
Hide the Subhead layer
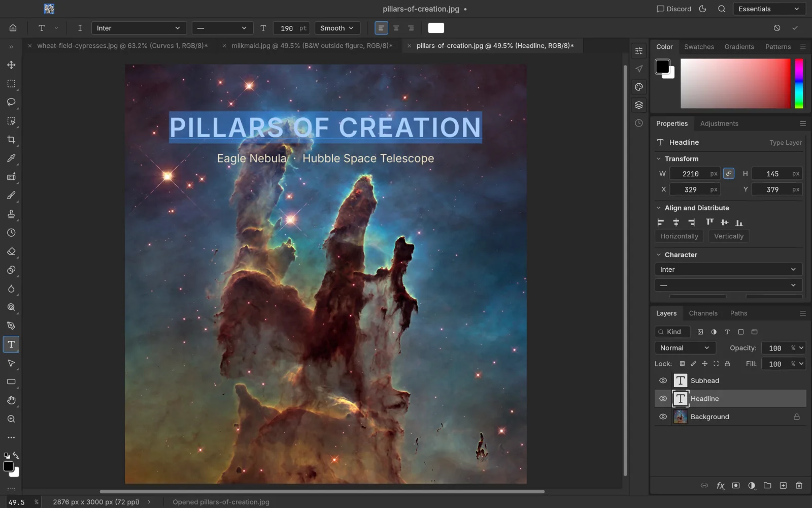point(663,380)
